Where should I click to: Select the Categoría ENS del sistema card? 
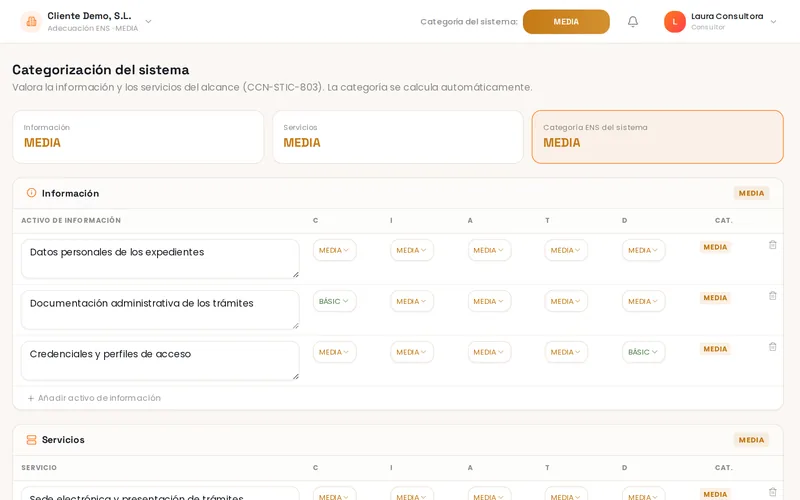pos(657,137)
